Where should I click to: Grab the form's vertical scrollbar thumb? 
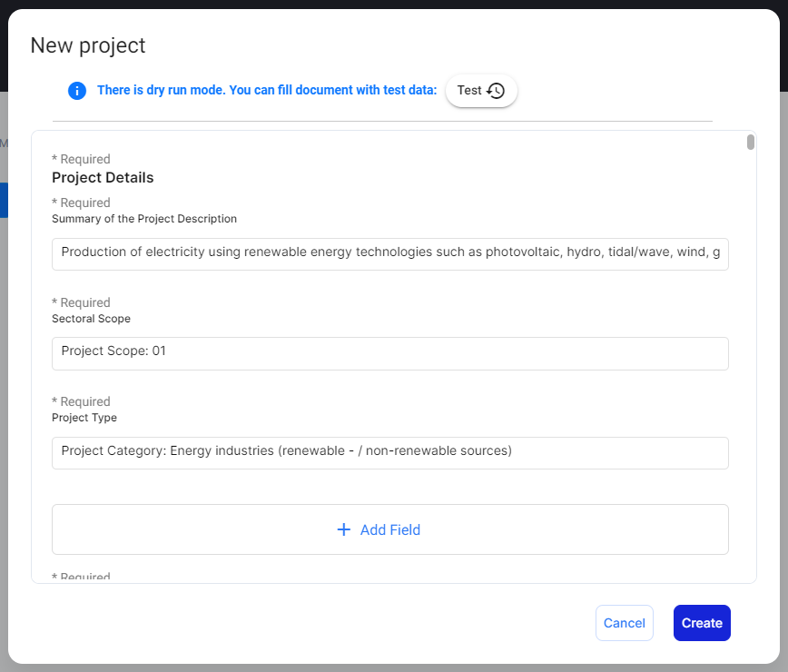pyautogui.click(x=751, y=142)
